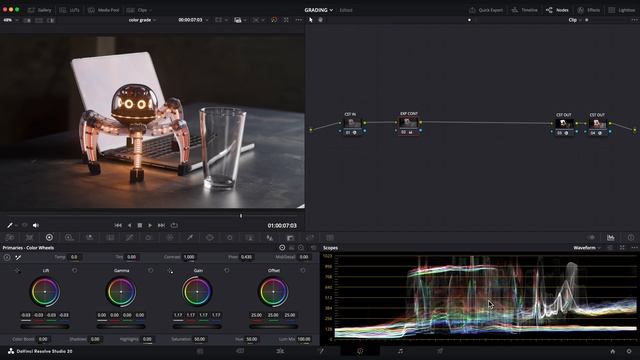Toggle the Nodes panel

coord(557,10)
